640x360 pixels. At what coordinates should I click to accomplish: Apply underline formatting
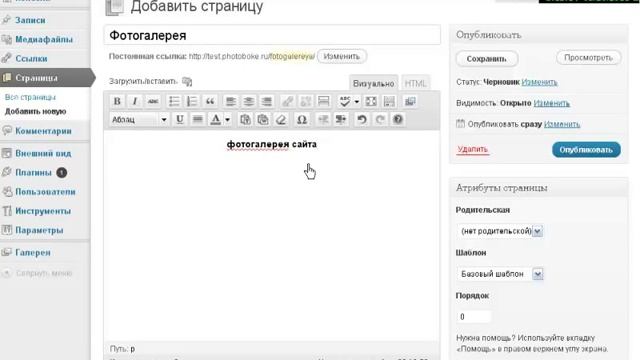(x=180, y=120)
